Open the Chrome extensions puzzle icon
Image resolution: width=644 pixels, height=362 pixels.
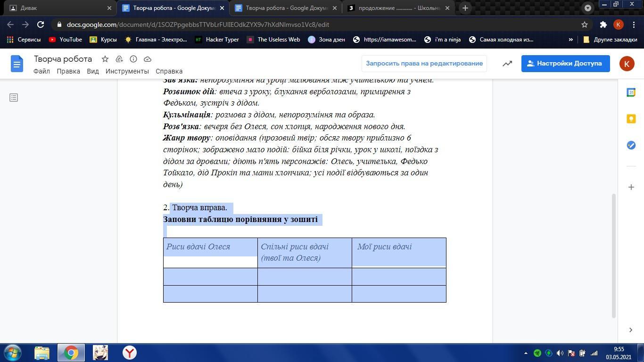point(603,25)
